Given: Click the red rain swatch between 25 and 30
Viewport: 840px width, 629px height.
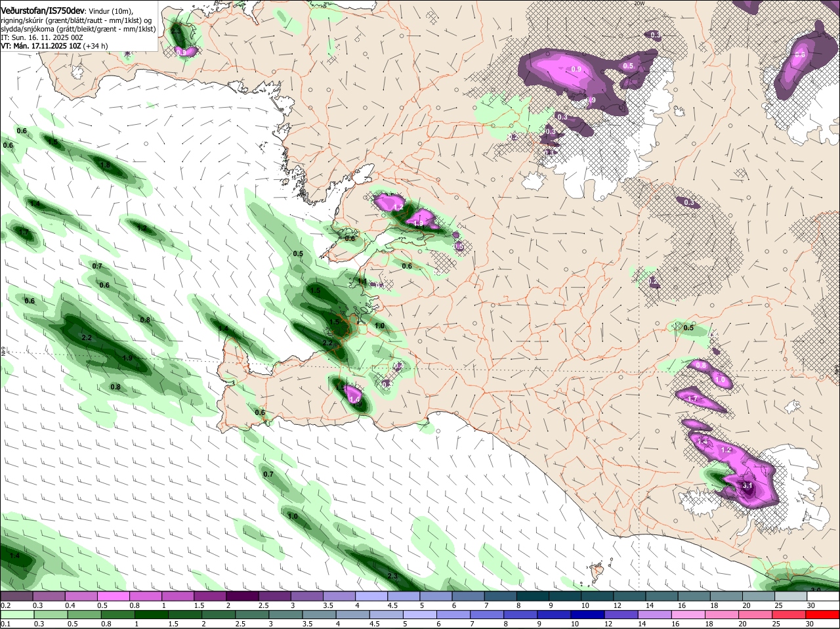Looking at the screenshot, I should (790, 615).
